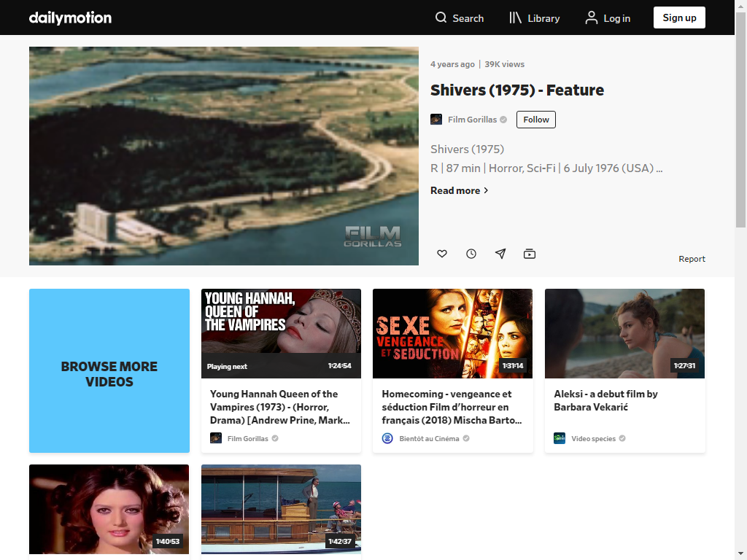Click Video species channel avatar

(x=560, y=438)
